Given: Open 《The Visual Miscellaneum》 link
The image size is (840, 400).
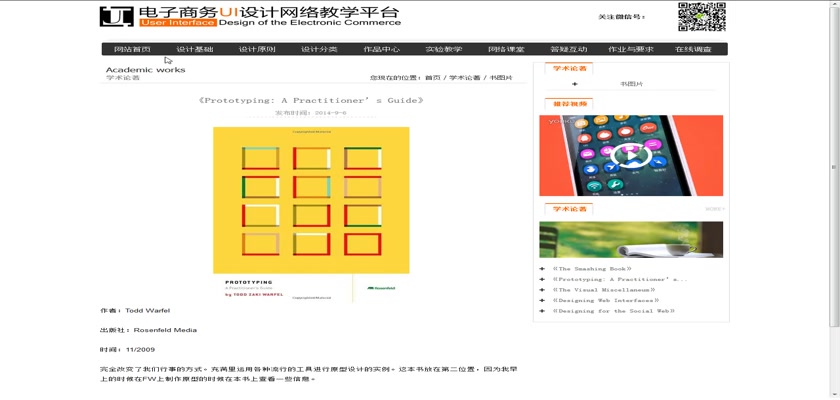Looking at the screenshot, I should point(604,290).
